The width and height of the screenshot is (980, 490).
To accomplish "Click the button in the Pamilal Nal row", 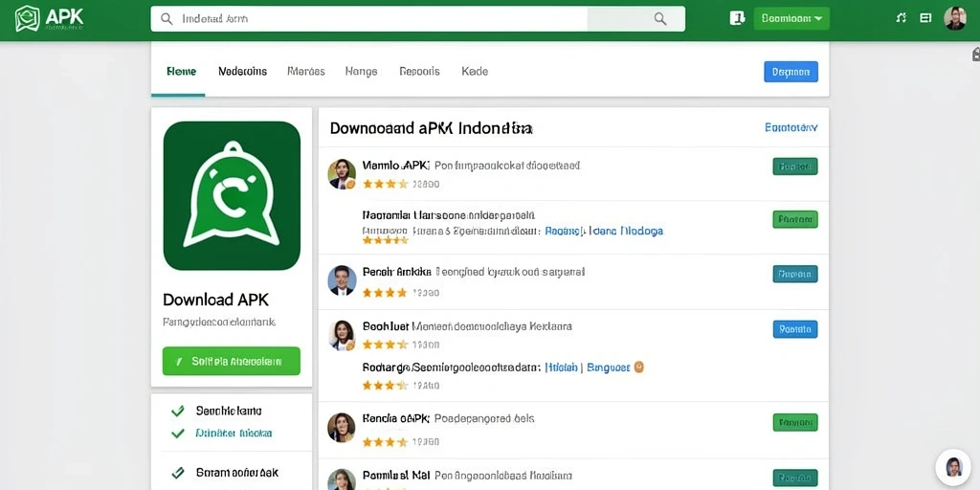I will [x=795, y=478].
